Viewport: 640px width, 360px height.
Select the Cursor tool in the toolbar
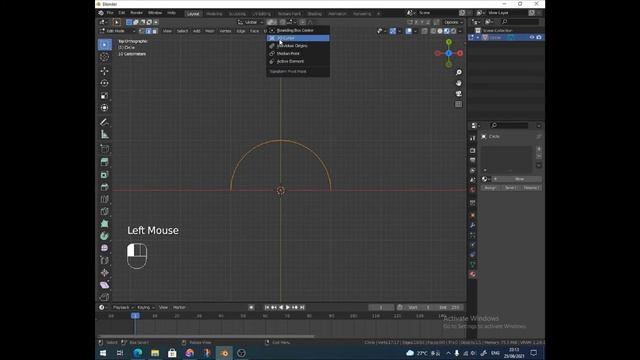(104, 57)
